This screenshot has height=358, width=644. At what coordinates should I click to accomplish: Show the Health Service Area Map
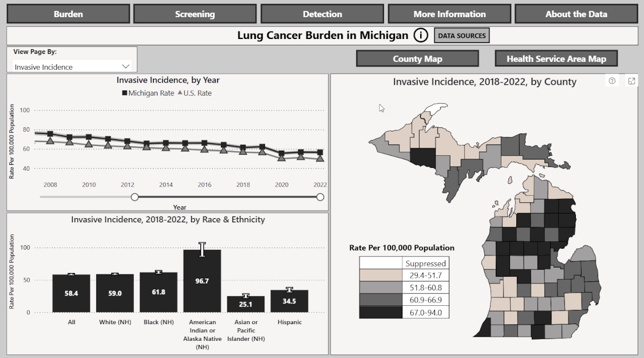pyautogui.click(x=556, y=59)
